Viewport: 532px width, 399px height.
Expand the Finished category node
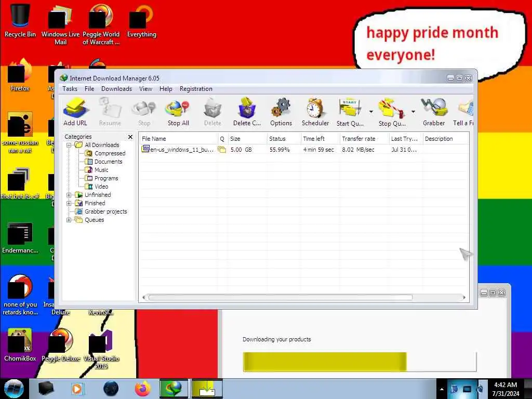(69, 204)
